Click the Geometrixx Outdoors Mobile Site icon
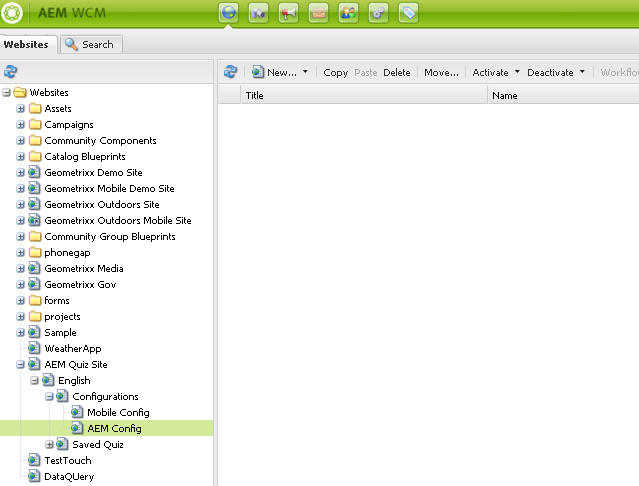The height and width of the screenshot is (486, 639). coord(34,220)
